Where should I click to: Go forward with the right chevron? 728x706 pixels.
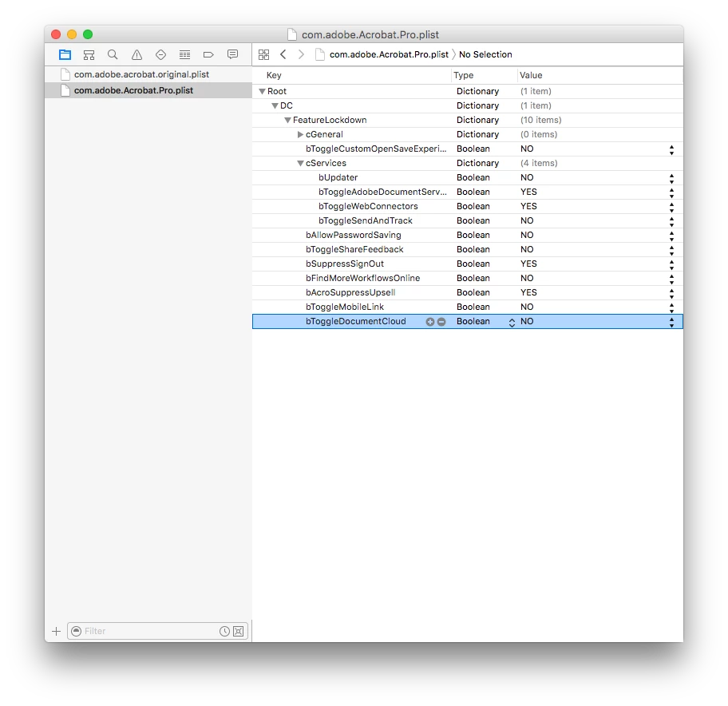coord(301,55)
